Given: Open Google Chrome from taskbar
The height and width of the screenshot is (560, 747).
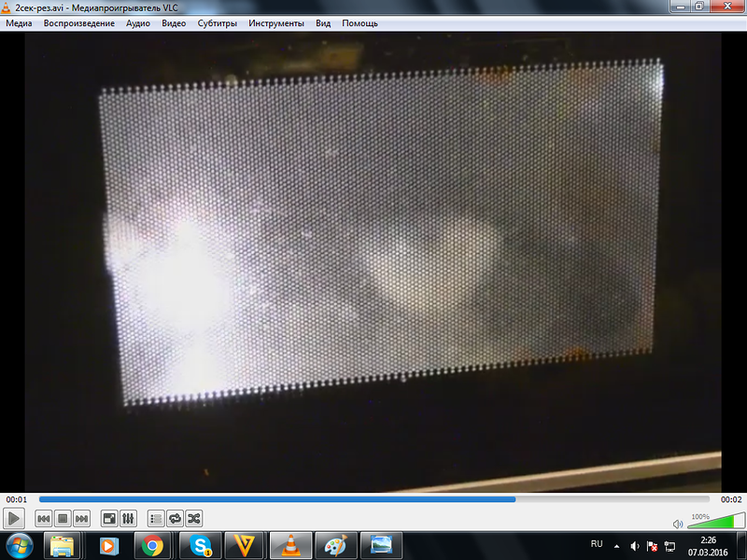Looking at the screenshot, I should point(152,545).
